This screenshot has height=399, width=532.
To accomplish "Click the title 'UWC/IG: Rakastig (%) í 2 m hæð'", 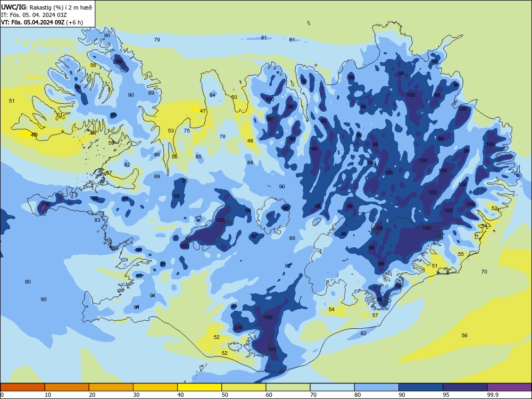I will [46, 7].
